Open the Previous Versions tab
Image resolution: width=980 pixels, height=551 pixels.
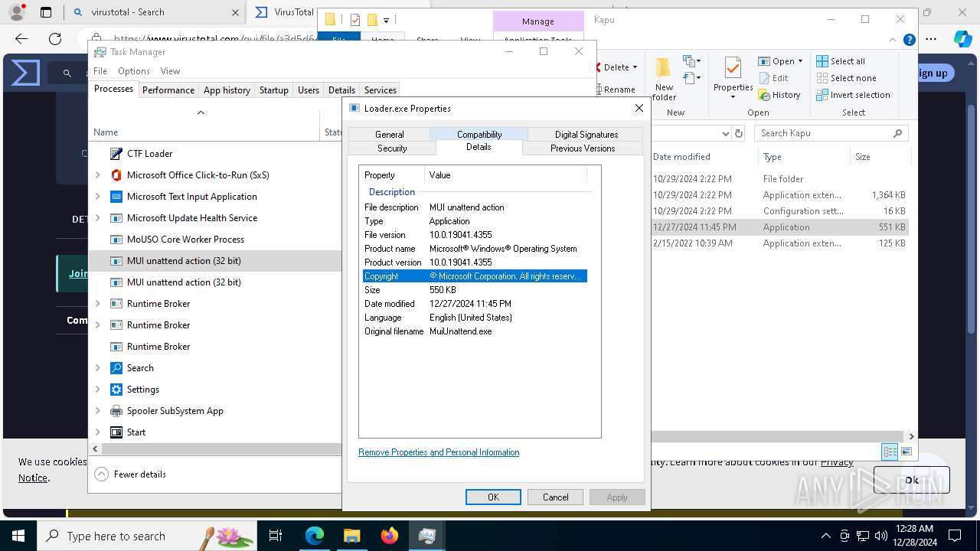tap(583, 148)
